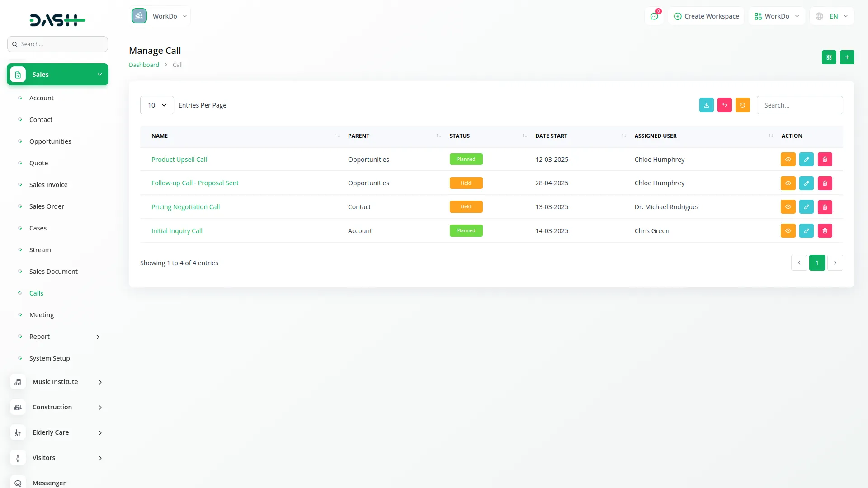Click the pink undo arrow icon
868x488 pixels.
point(724,105)
